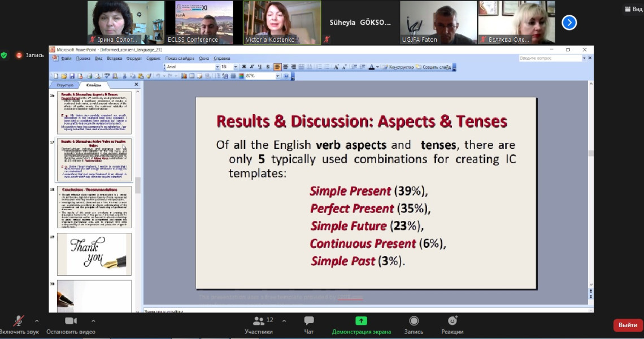Click the Вид view button

pyautogui.click(x=634, y=9)
